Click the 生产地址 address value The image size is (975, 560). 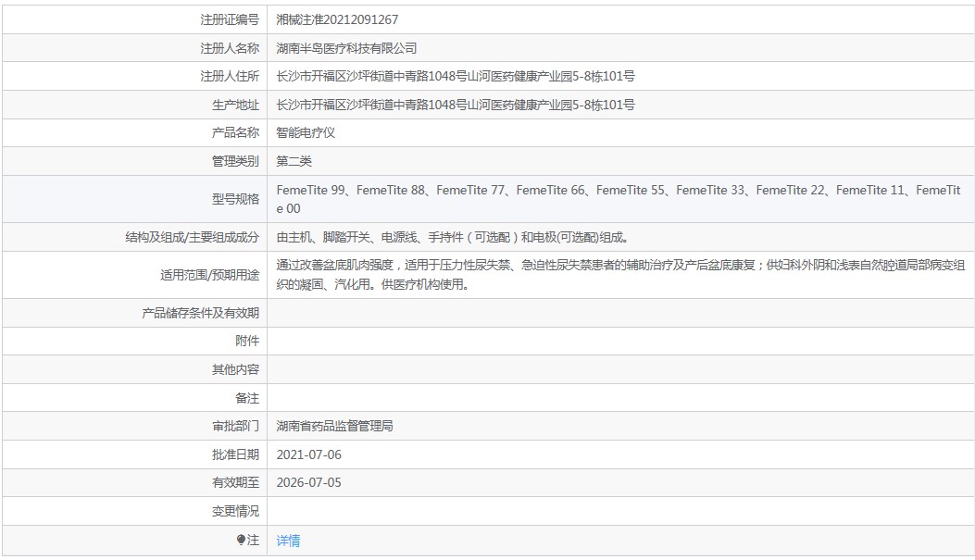[456, 105]
